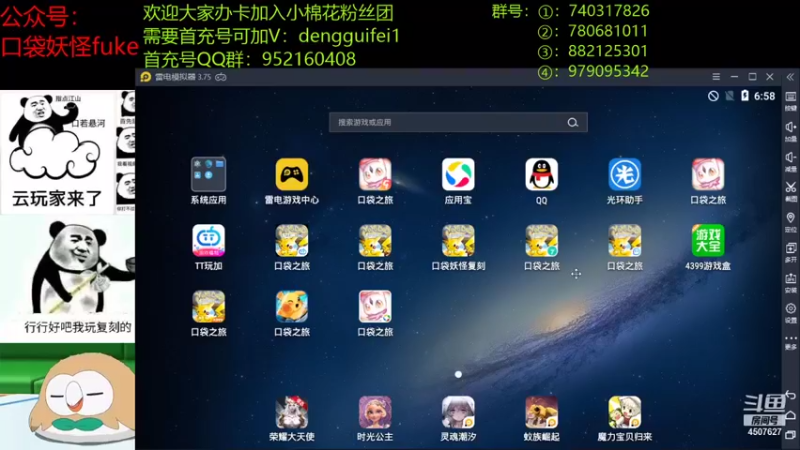800x450 pixels.
Task: Focus the 搜索游戏或应用 search field
Action: tap(458, 122)
